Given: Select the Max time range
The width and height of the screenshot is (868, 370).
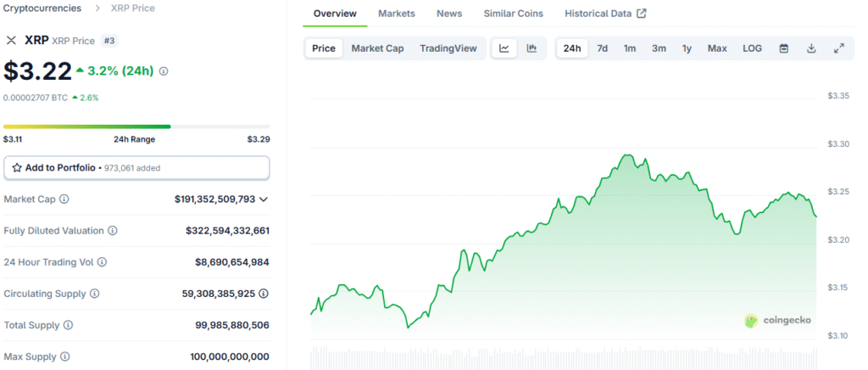Looking at the screenshot, I should pyautogui.click(x=717, y=48).
